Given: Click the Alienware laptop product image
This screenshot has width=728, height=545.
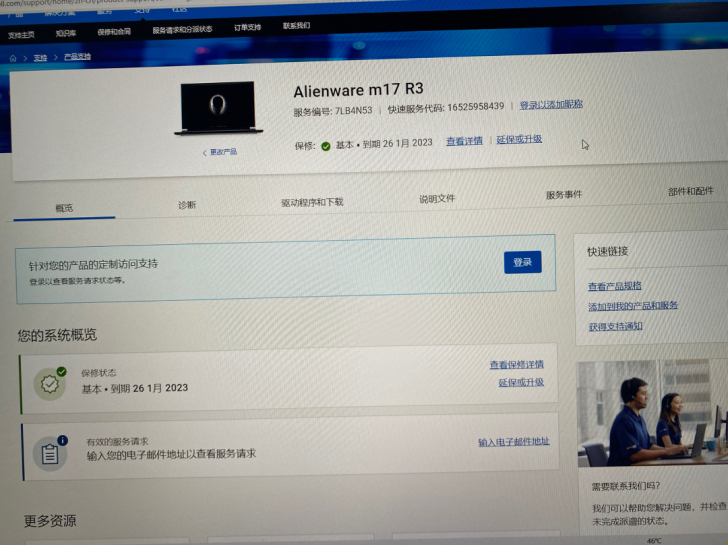Looking at the screenshot, I should [219, 109].
